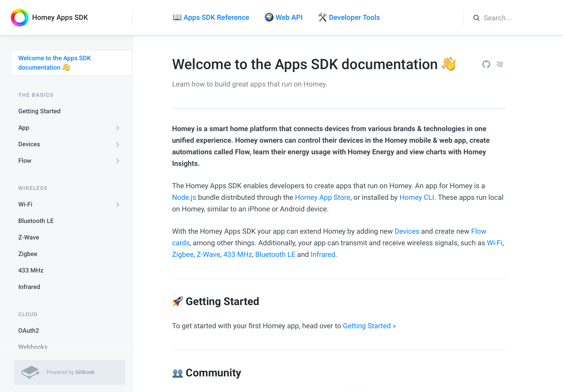This screenshot has width=563, height=392.
Task: Click the GitBook logo in sidebar footer
Action: (x=30, y=372)
